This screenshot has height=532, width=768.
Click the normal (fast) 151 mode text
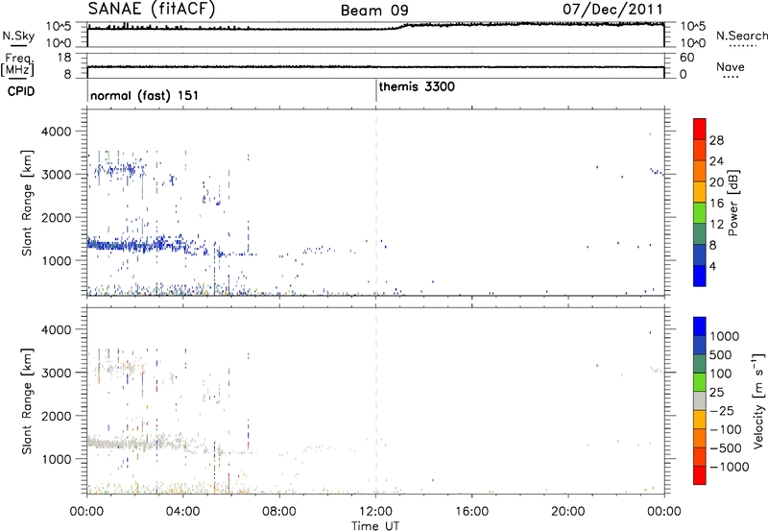click(x=145, y=95)
